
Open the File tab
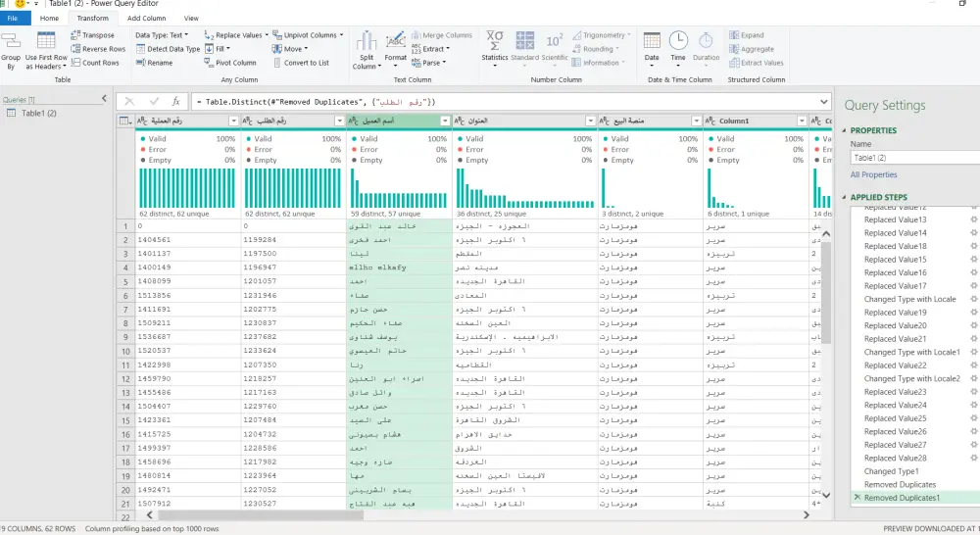(x=13, y=18)
